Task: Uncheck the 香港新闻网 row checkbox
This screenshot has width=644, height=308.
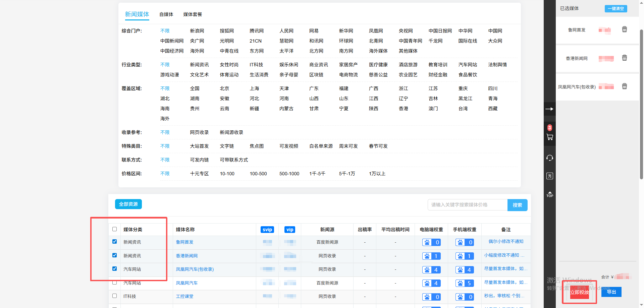Action: pos(114,255)
